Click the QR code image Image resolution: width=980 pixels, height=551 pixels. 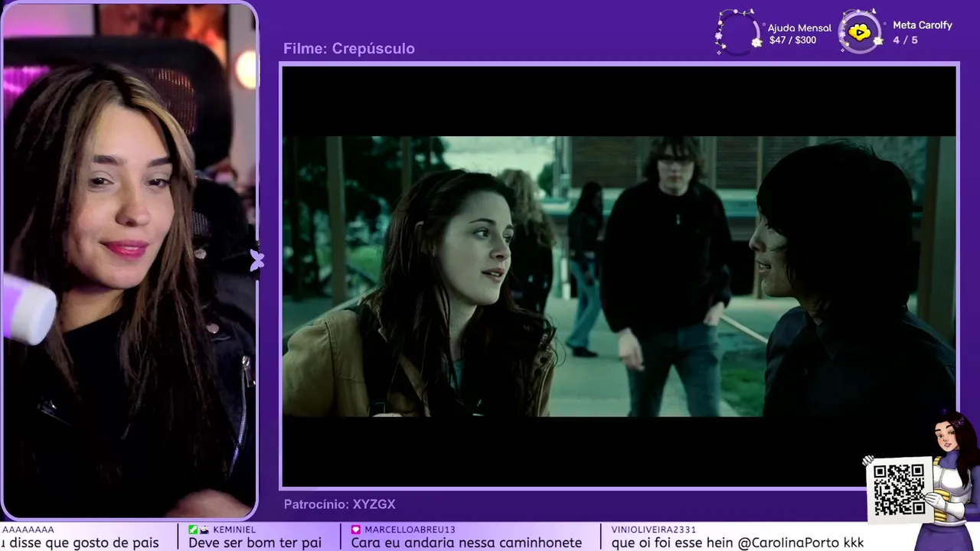pos(900,489)
